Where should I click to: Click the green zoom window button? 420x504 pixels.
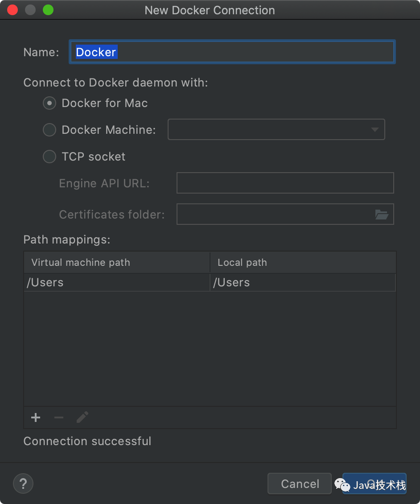[x=48, y=10]
